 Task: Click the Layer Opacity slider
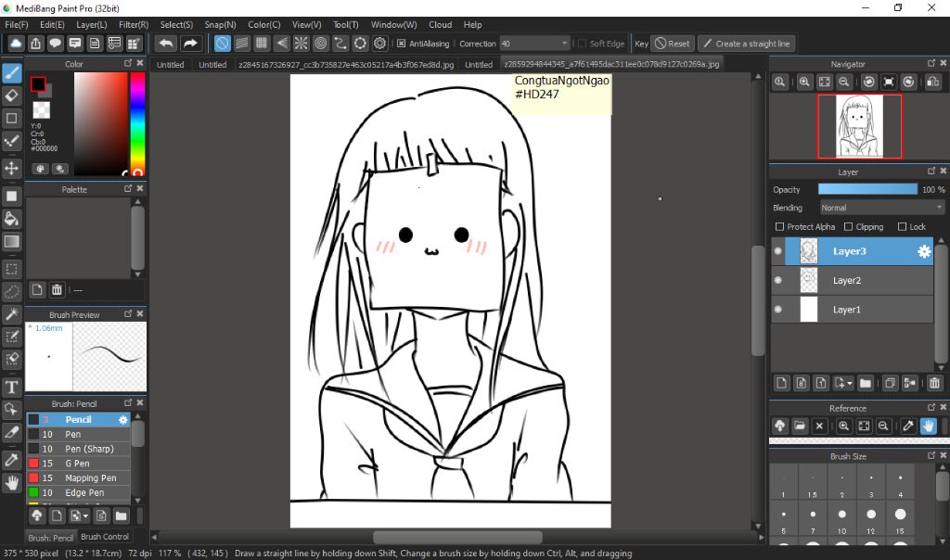[867, 189]
